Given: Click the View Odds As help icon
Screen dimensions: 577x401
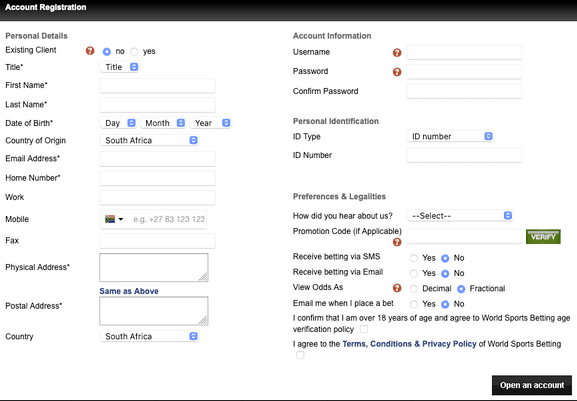Looking at the screenshot, I should [397, 288].
